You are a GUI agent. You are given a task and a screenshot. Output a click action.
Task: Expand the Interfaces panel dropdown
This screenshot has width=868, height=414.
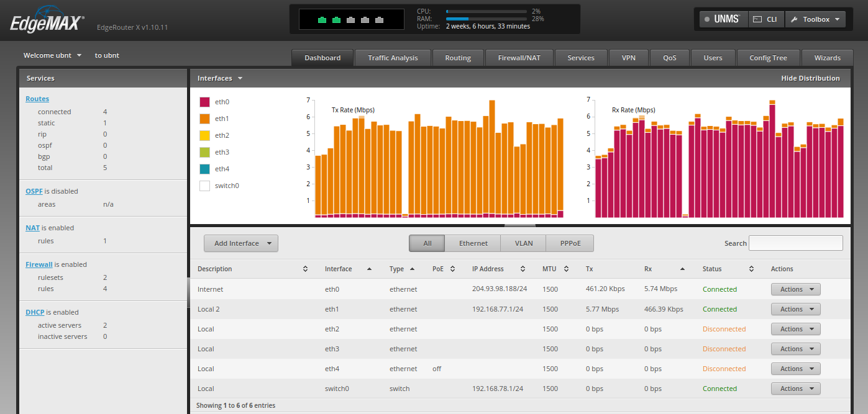220,78
